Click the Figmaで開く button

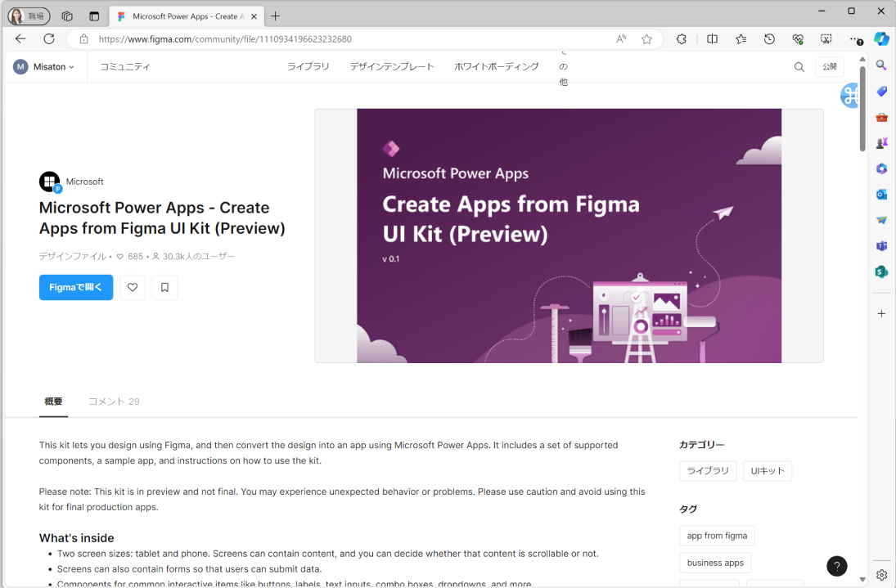tap(76, 287)
